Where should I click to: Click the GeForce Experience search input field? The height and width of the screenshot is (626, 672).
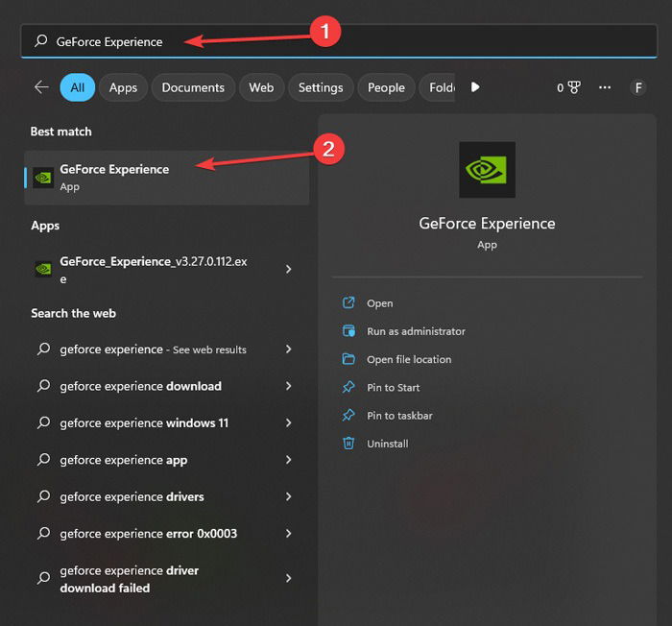pyautogui.click(x=339, y=41)
